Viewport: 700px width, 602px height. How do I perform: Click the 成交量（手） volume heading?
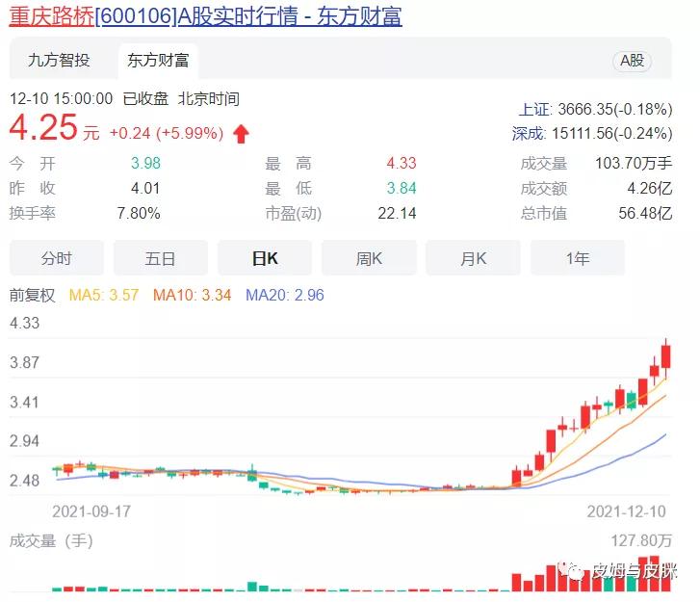[x=51, y=540]
